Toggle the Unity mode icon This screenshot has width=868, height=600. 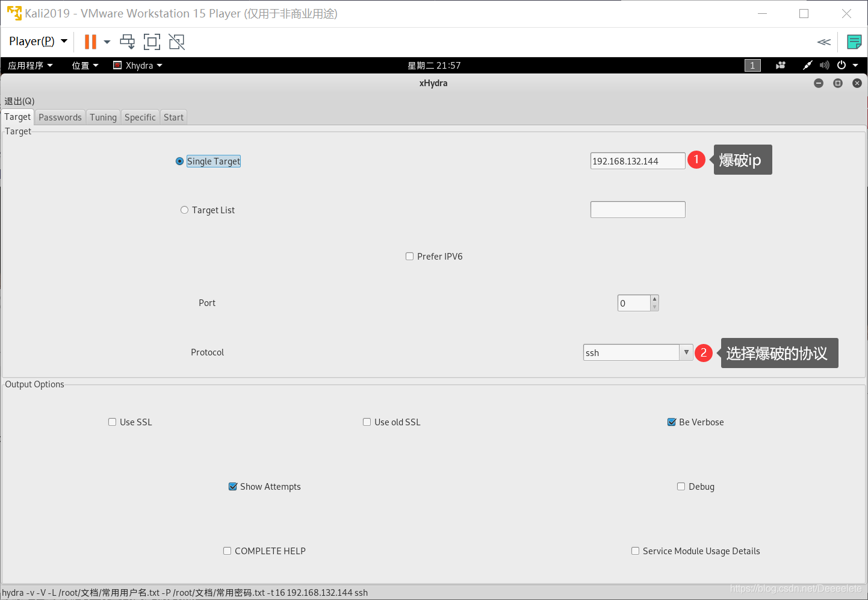pos(176,42)
